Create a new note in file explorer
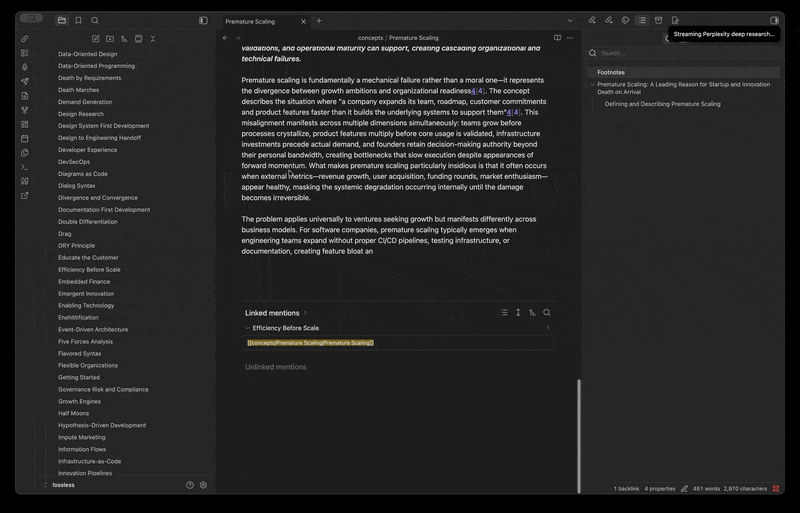The width and height of the screenshot is (800, 513). 95,39
